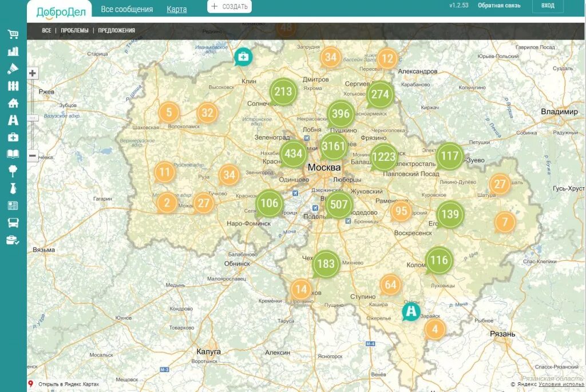The height and width of the screenshot is (392, 586).
Task: Filter map by Проблемы
Action: click(75, 31)
